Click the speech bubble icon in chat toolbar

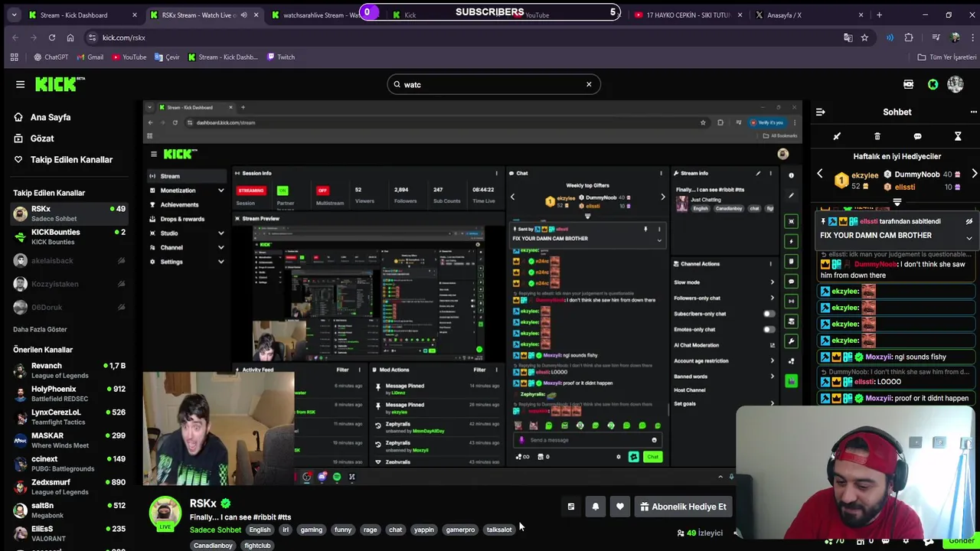pos(917,136)
